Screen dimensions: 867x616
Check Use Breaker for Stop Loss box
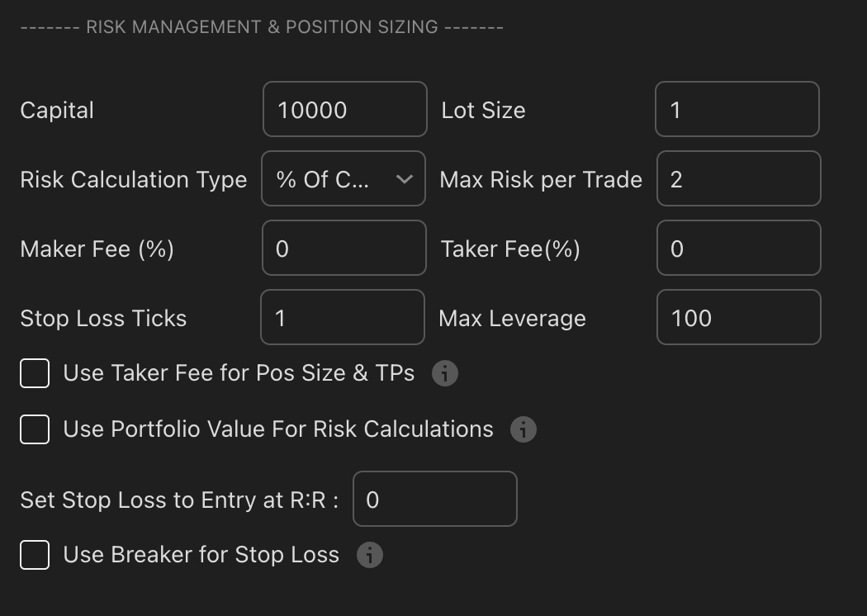tap(35, 555)
